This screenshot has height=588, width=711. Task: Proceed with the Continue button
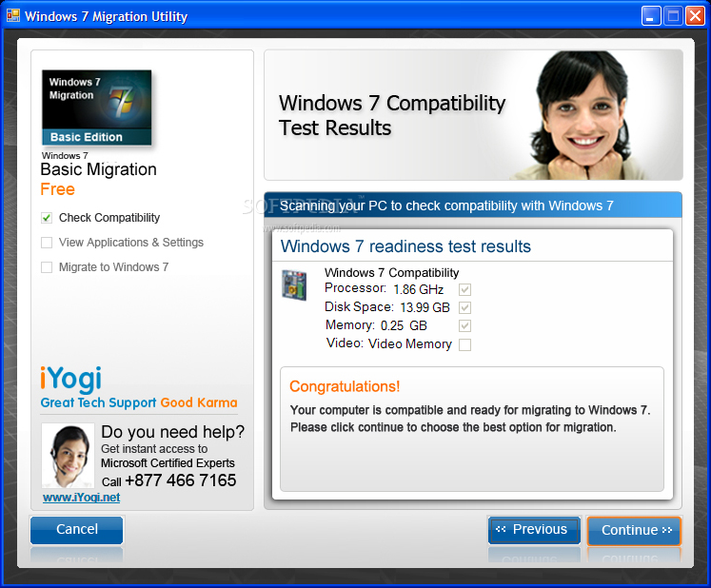[634, 530]
